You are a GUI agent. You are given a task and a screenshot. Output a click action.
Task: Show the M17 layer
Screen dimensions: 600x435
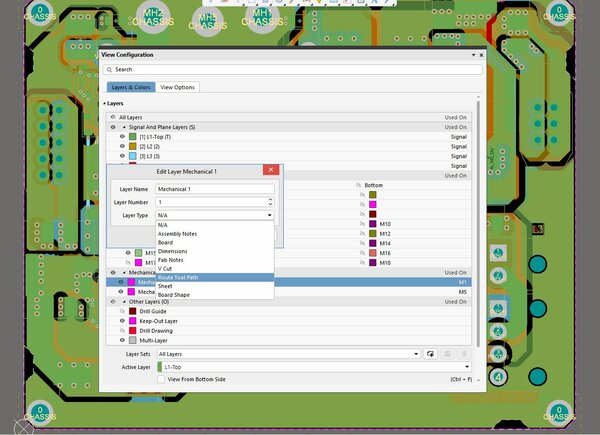pos(128,262)
